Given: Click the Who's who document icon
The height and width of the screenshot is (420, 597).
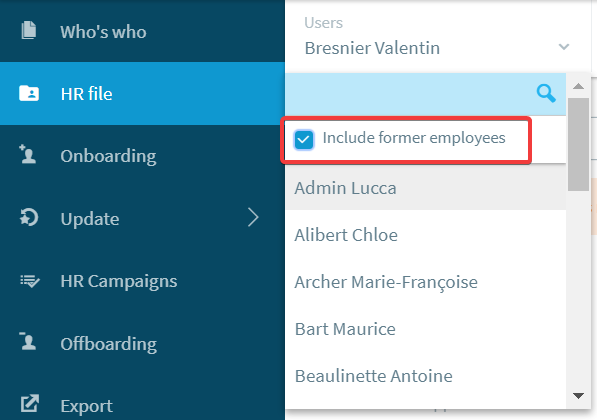Looking at the screenshot, I should point(29,30).
